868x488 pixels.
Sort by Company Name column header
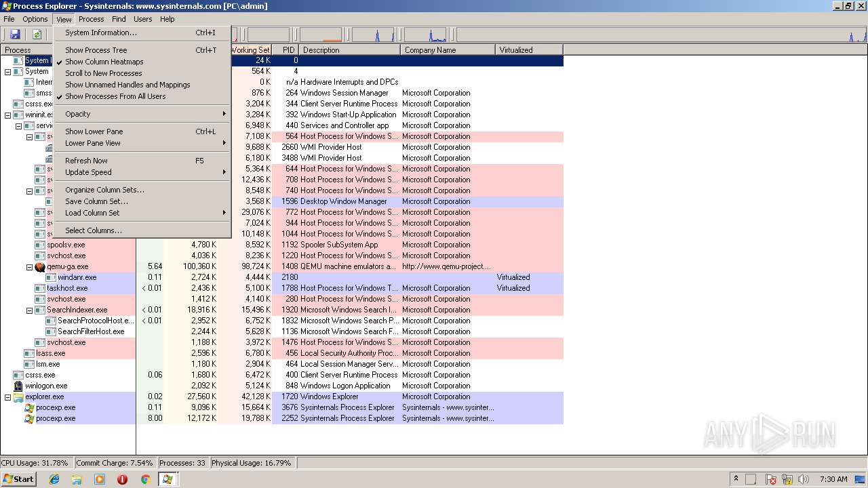pyautogui.click(x=448, y=50)
